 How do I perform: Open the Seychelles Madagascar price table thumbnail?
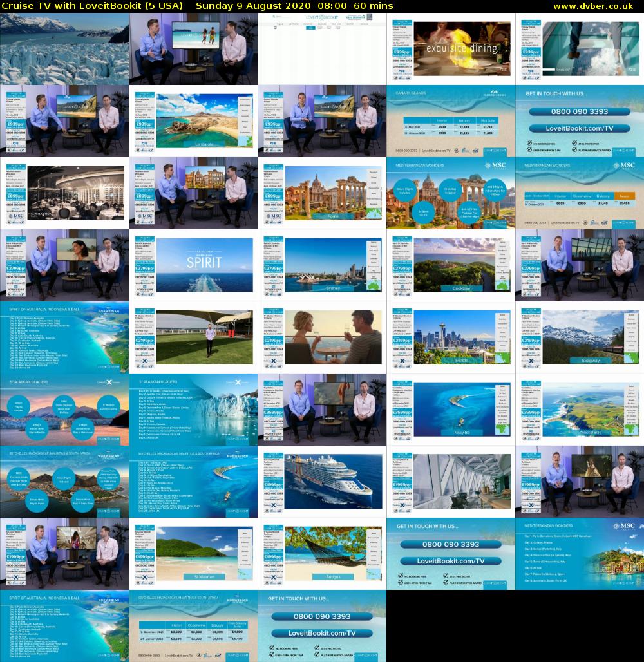pyautogui.click(x=193, y=626)
